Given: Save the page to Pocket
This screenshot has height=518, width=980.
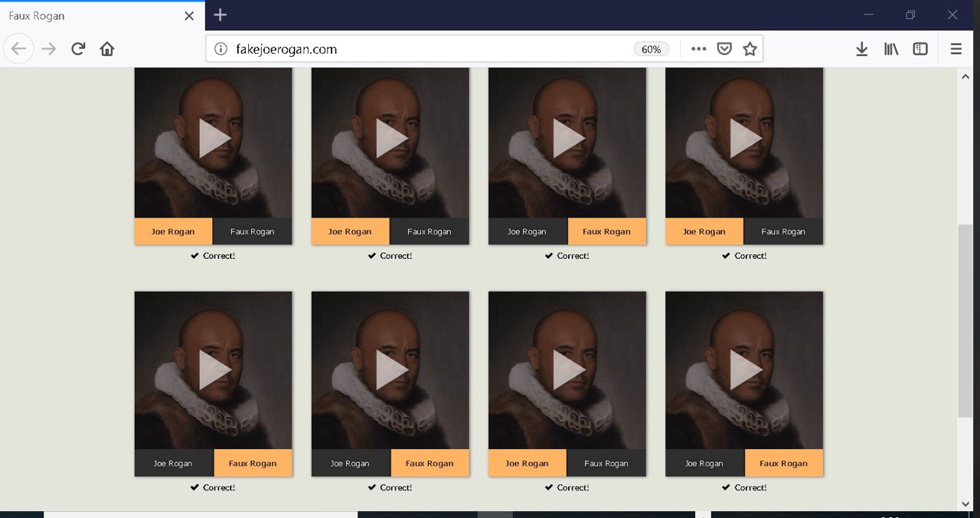Looking at the screenshot, I should pos(724,49).
